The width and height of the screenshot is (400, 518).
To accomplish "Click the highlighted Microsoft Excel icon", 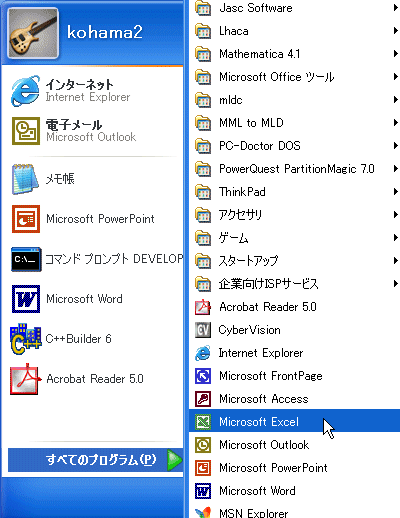I will (x=203, y=422).
